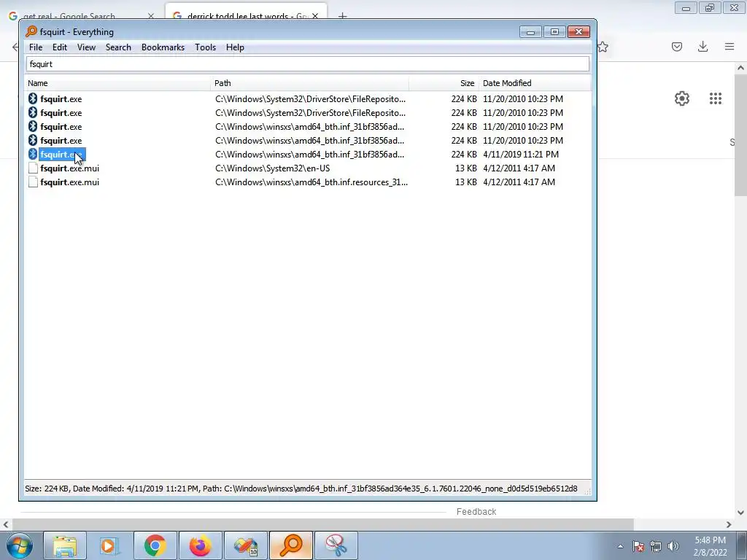The height and width of the screenshot is (560, 747).
Task: Close the 'get real' browser tab
Action: (x=151, y=16)
